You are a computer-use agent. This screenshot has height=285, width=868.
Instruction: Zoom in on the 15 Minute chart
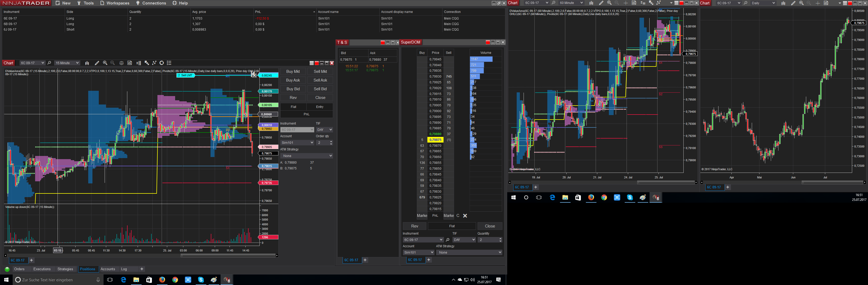[x=105, y=63]
